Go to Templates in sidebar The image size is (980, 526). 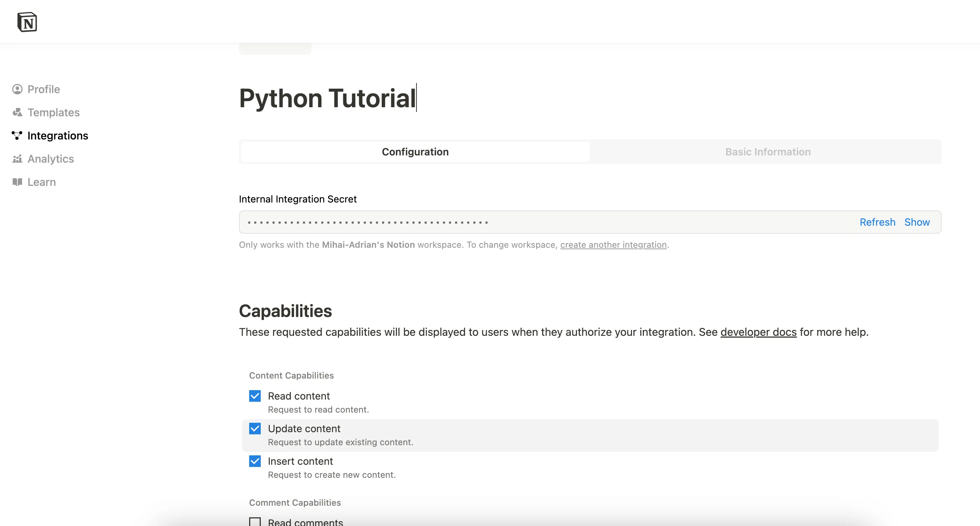point(54,112)
